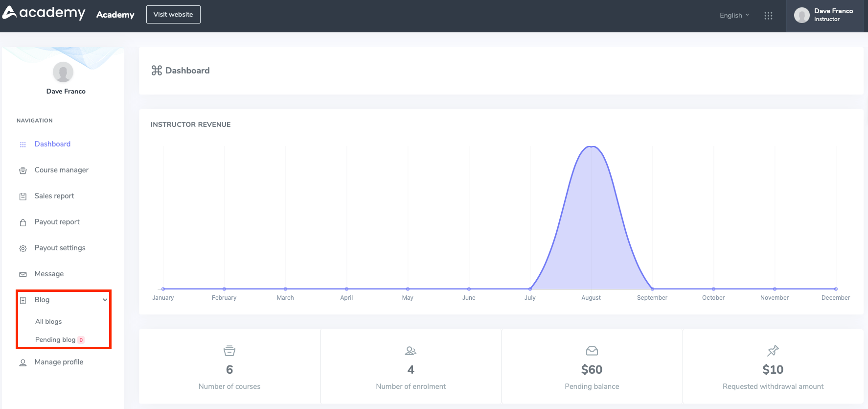Click the Payout report bag icon

tap(23, 222)
